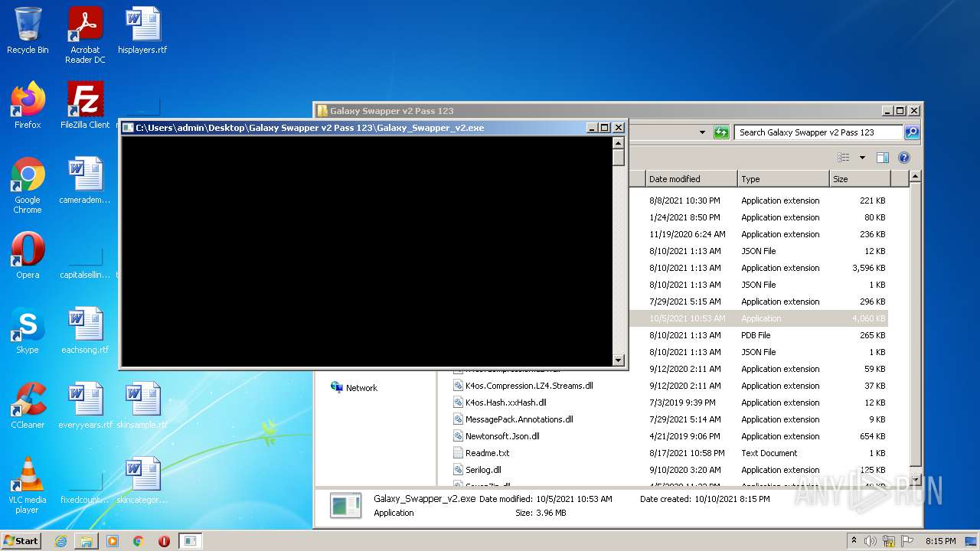This screenshot has width=980, height=551.
Task: Click the 3,596 KB Application extension row
Action: click(x=758, y=268)
